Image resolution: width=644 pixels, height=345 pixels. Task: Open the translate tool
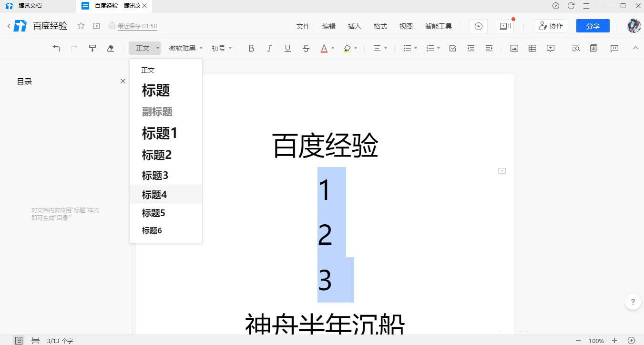click(x=593, y=48)
